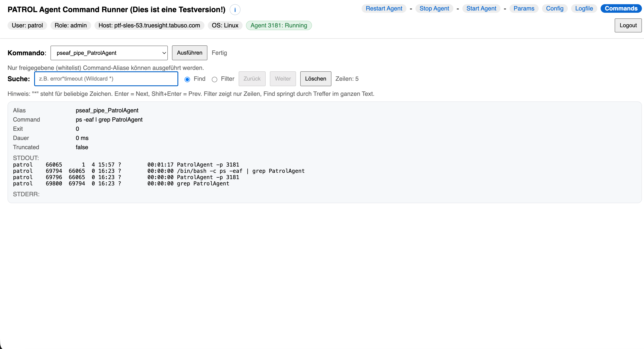Click the page title PATROL Agent Command Runner
Viewport: 644px width, 349px height.
(116, 9)
